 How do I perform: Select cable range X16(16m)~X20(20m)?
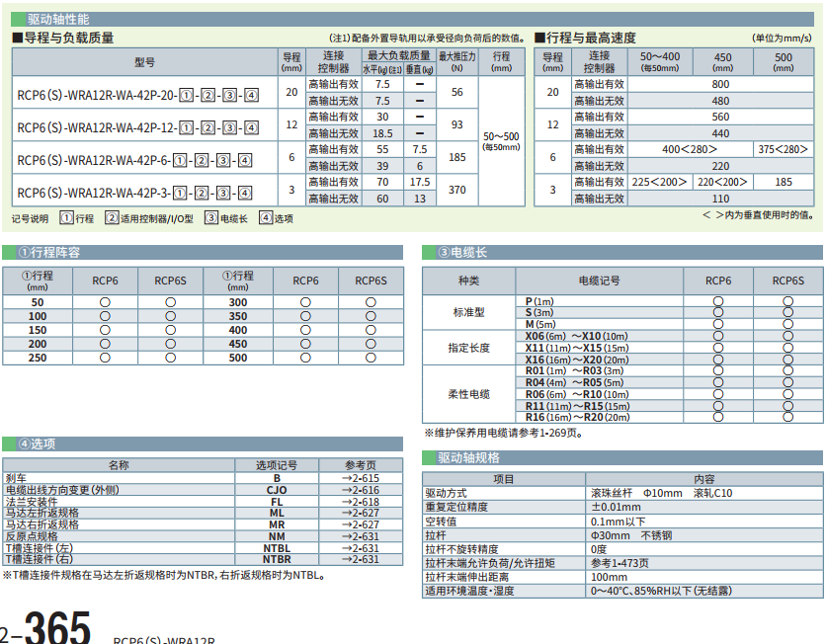coord(576,360)
